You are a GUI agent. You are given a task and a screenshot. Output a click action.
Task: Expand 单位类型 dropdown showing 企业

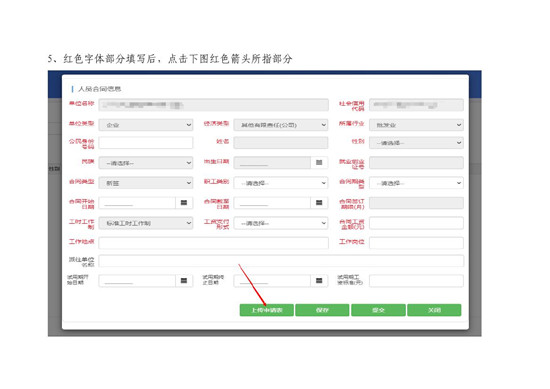[146, 125]
